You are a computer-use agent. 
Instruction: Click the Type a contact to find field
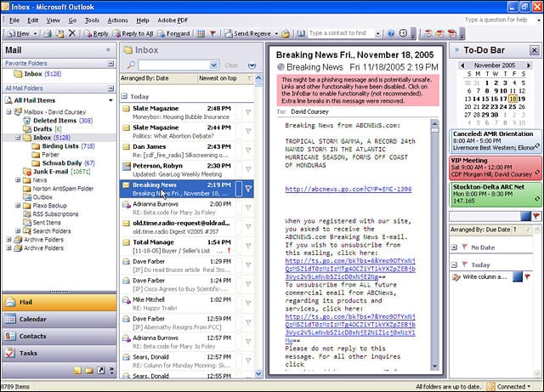point(342,33)
